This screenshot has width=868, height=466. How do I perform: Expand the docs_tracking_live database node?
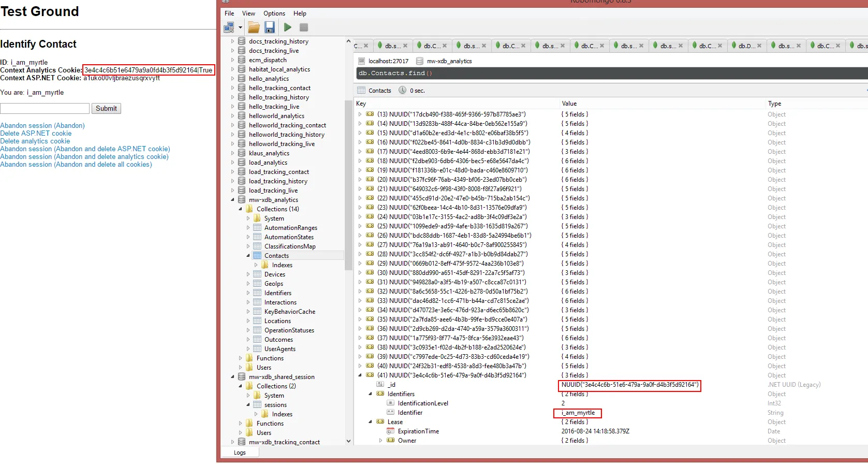(x=232, y=51)
